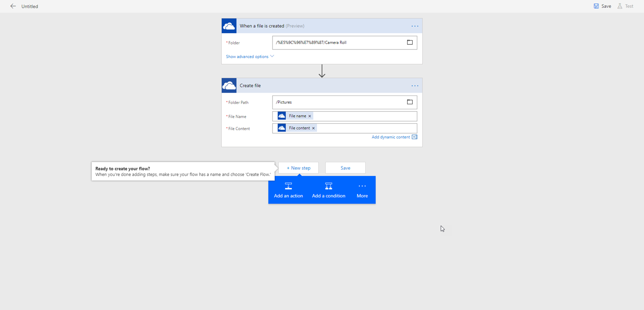Open folder picker for Folder Path
The height and width of the screenshot is (310, 644).
pos(410,102)
